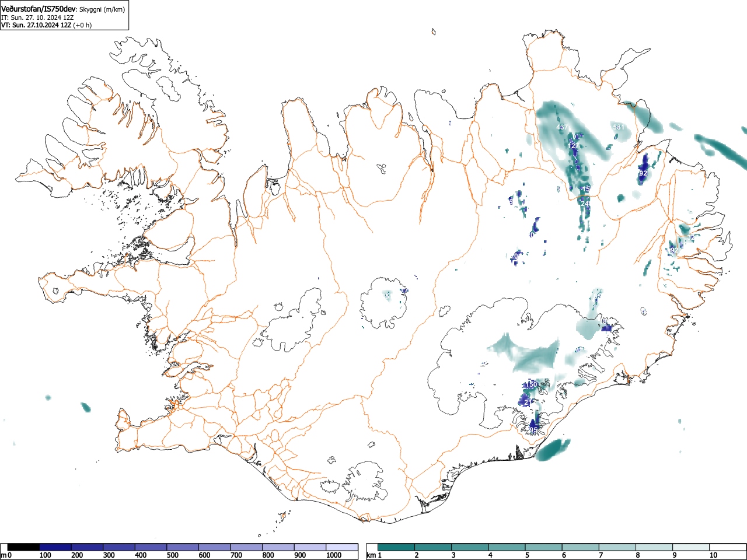
Task: Select the pale 900–1000 m legend color
Action: pyautogui.click(x=310, y=547)
